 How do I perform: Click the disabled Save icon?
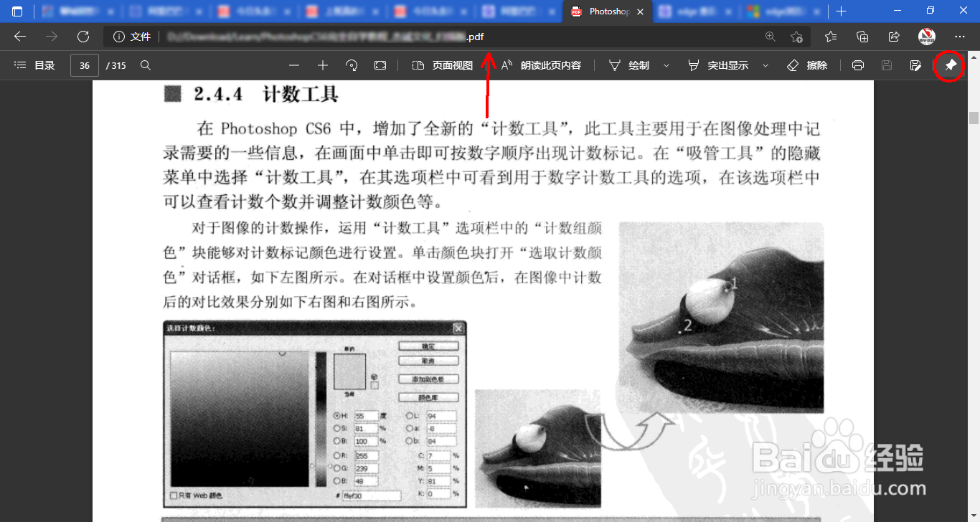pyautogui.click(x=887, y=65)
